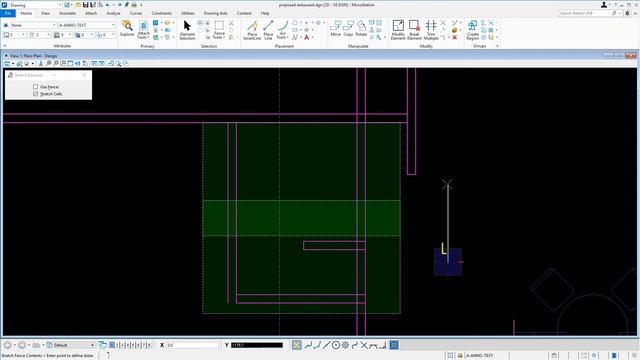This screenshot has width=640, height=360.
Task: Select Create Region tool
Action: pos(473,30)
